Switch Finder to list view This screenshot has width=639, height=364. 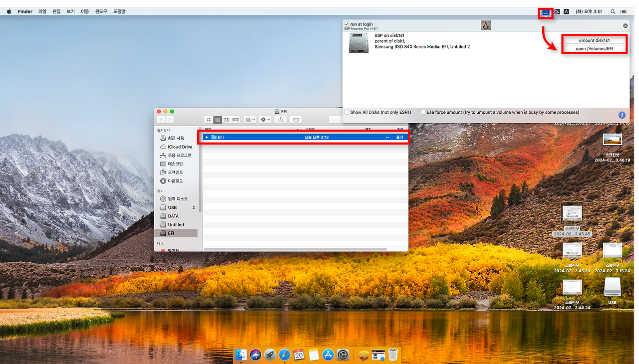[218, 120]
